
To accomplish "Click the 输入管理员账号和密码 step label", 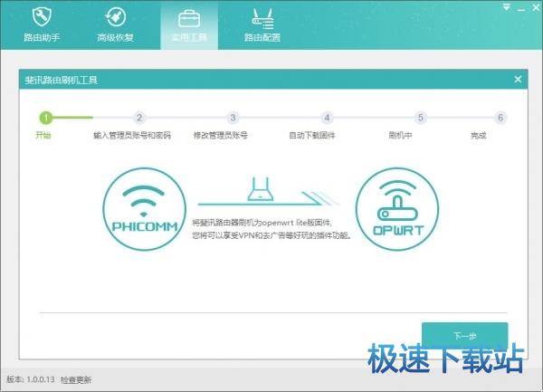I will tap(132, 135).
